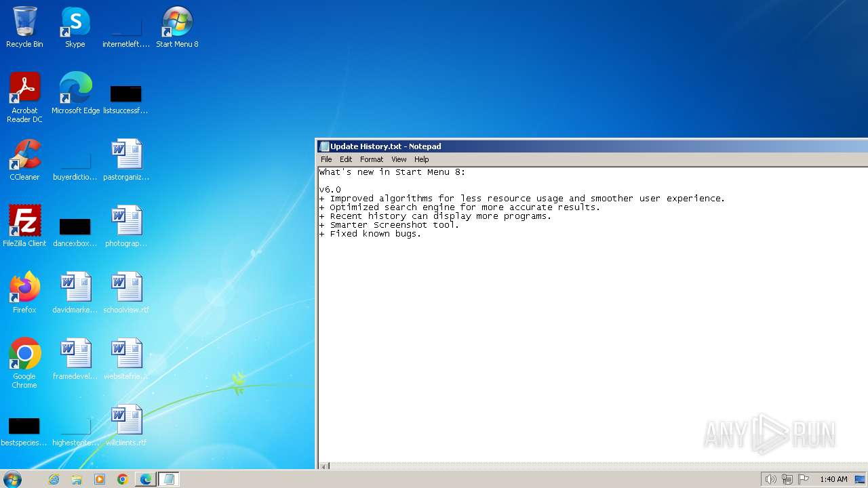
Task: Click the 'Recent history can display' line
Action: coord(435,216)
